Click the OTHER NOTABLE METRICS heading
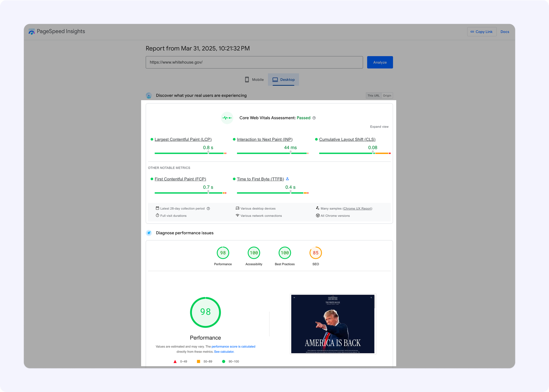This screenshot has height=392, width=549. [x=169, y=168]
